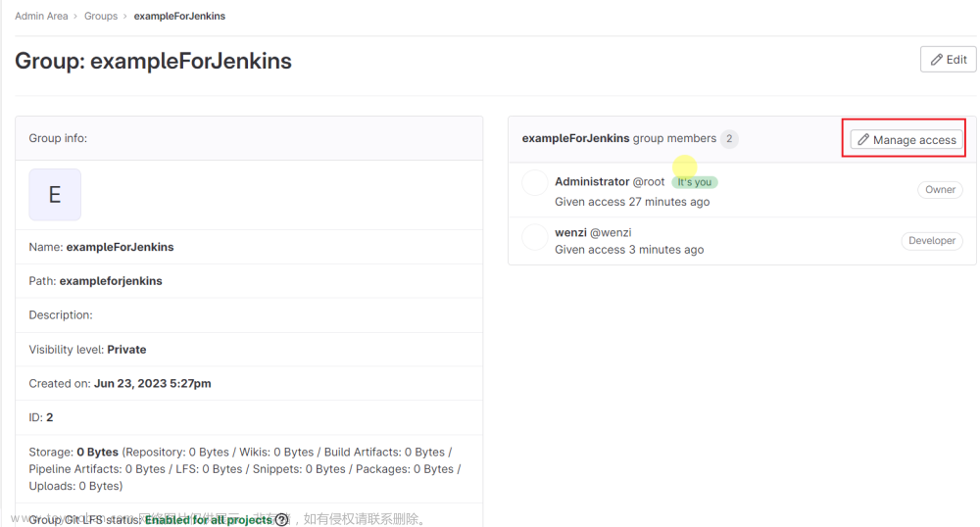The width and height of the screenshot is (980, 527).
Task: Select the Visibility level: Private row
Action: pyautogui.click(x=249, y=350)
